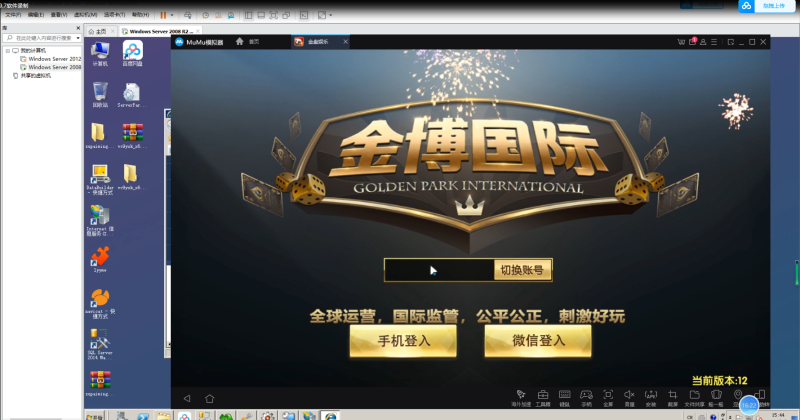Click the navicat shortcut desktop icon

point(100,304)
